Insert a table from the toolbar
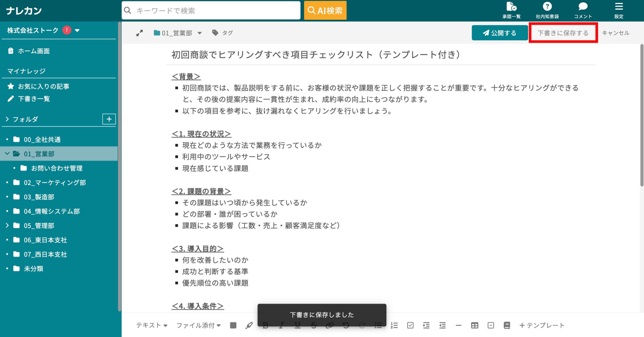This screenshot has width=644, height=337. pos(475,325)
